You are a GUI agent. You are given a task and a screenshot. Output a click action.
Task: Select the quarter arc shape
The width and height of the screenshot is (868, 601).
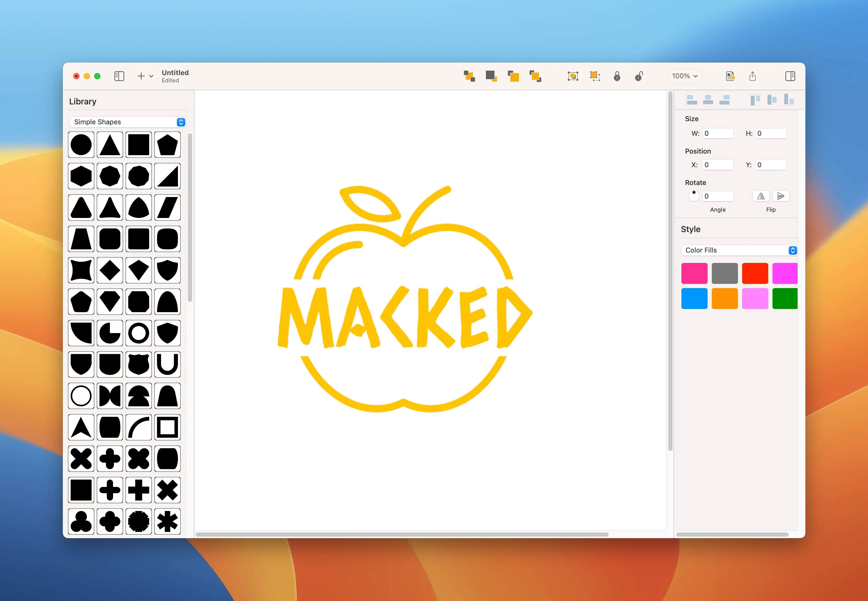pos(139,428)
